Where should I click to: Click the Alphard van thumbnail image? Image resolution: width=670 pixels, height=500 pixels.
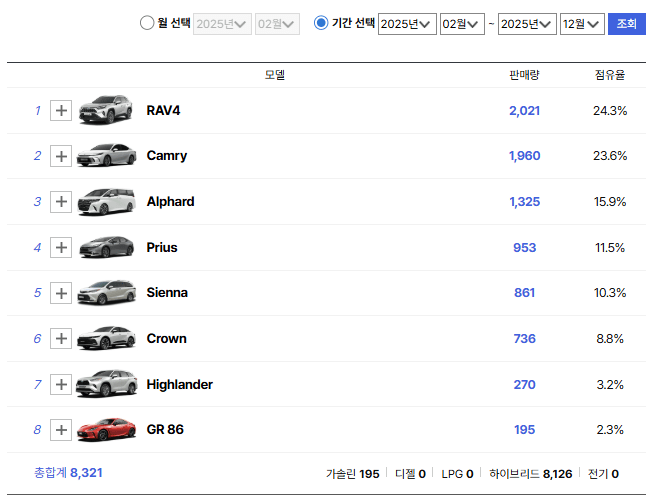tap(106, 202)
